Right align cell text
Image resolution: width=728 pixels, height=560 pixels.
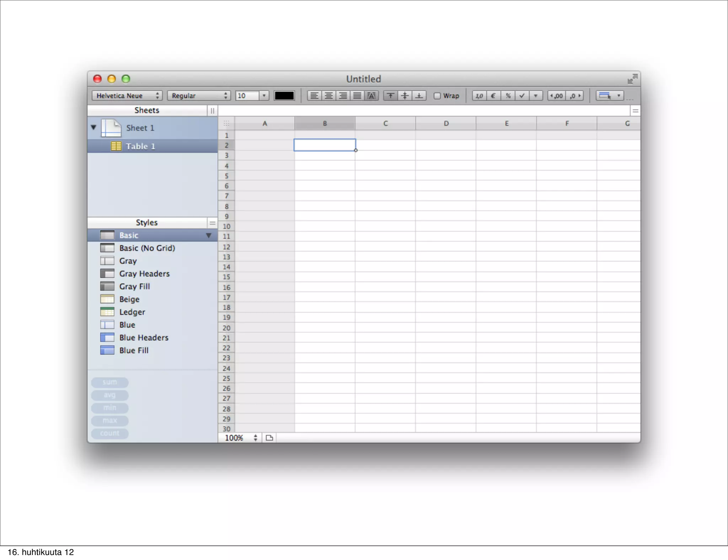tap(343, 96)
